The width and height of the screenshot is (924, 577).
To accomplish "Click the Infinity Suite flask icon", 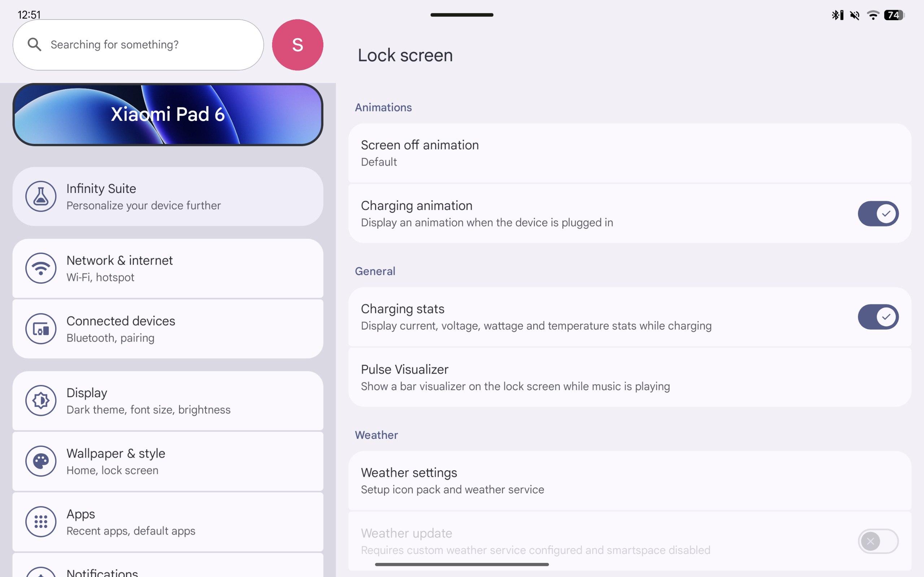I will pyautogui.click(x=41, y=197).
